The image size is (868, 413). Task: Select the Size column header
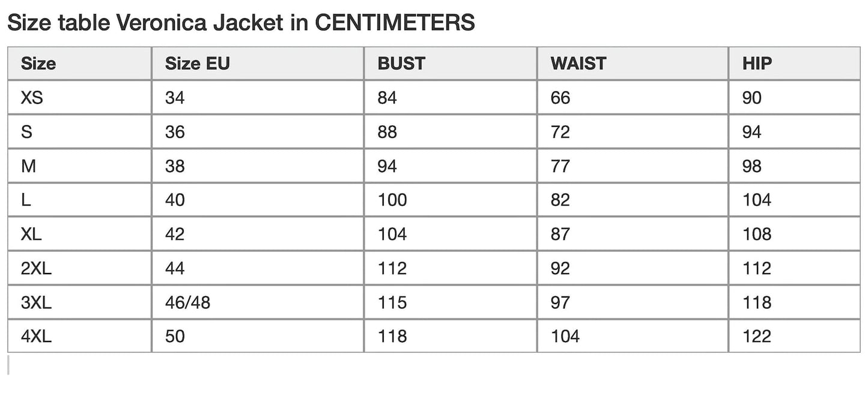click(x=38, y=63)
